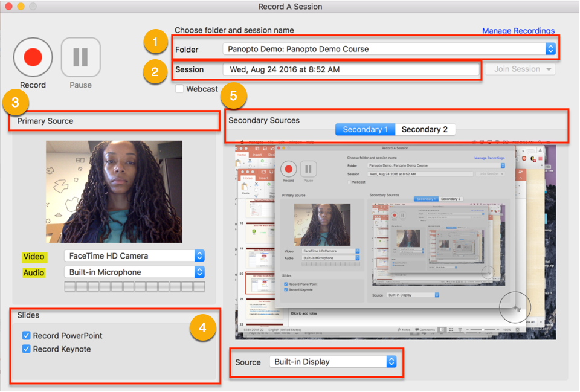
Task: Click the highlighted 'Video' label
Action: coord(34,257)
